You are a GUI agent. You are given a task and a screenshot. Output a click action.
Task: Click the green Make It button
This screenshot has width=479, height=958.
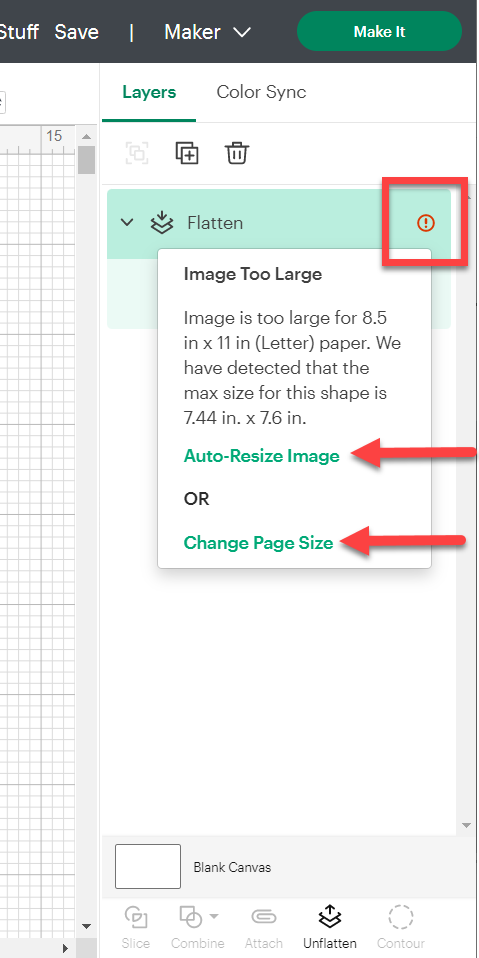pos(379,31)
